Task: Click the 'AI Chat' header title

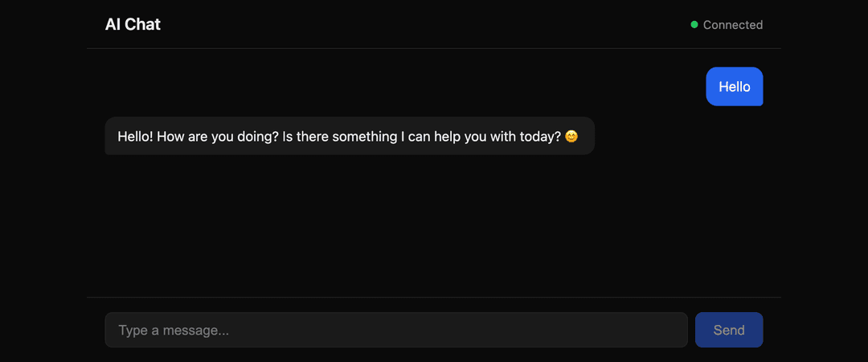Action: 133,24
